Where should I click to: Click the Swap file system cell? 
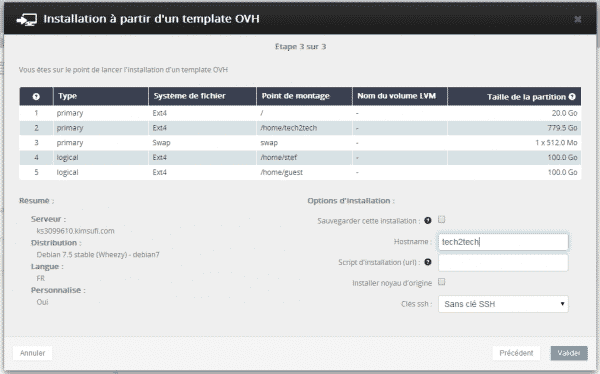point(161,143)
